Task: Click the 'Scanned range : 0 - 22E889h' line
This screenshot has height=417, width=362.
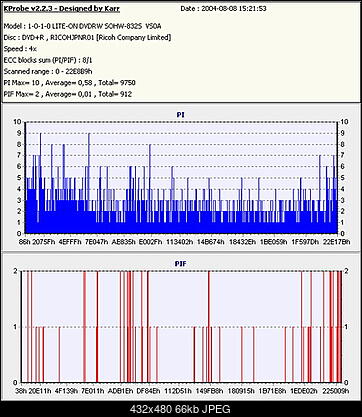Action: click(x=48, y=71)
